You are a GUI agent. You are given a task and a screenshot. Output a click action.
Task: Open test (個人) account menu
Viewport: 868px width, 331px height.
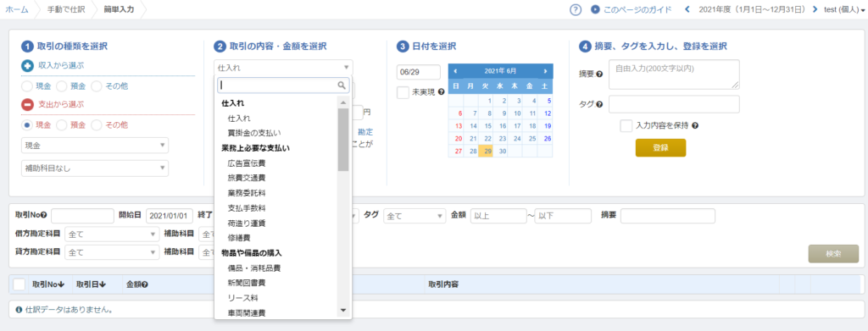845,9
